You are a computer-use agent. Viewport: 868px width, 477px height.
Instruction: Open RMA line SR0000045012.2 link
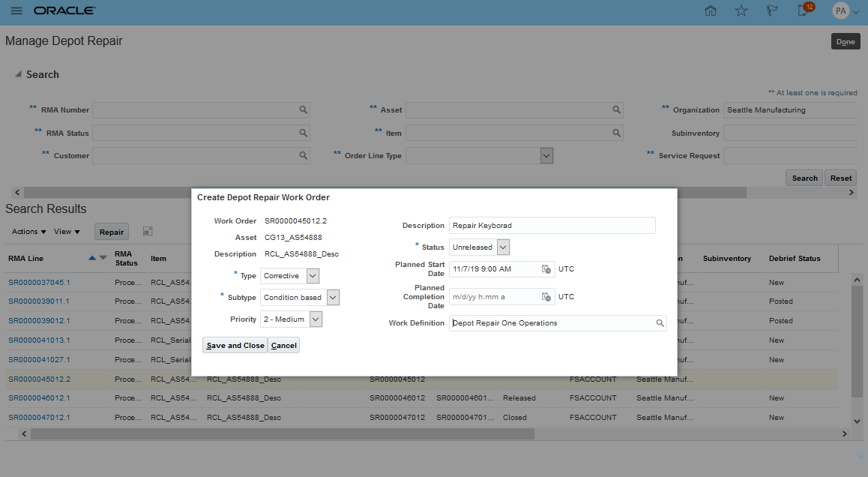coord(39,379)
